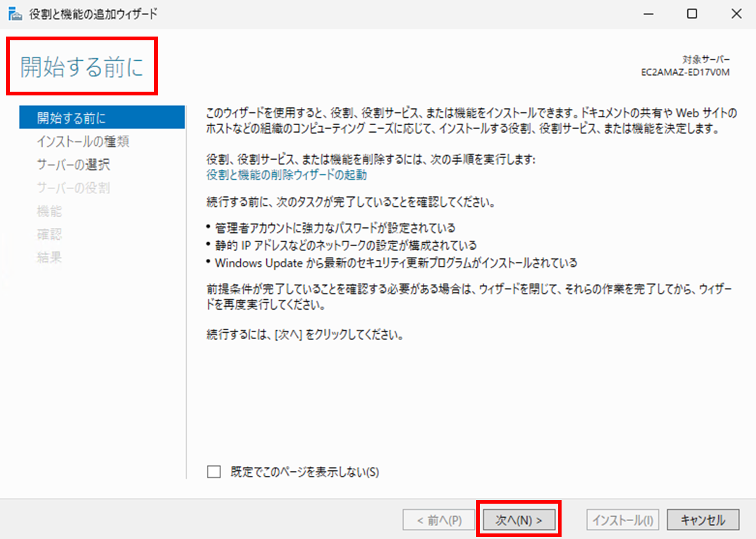
Task: Click the 確認 step in the sidebar
Action: pyautogui.click(x=50, y=235)
